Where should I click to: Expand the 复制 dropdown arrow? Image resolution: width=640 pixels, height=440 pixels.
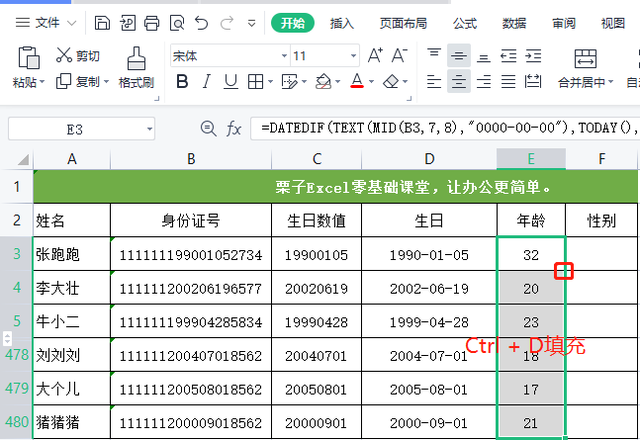(107, 82)
